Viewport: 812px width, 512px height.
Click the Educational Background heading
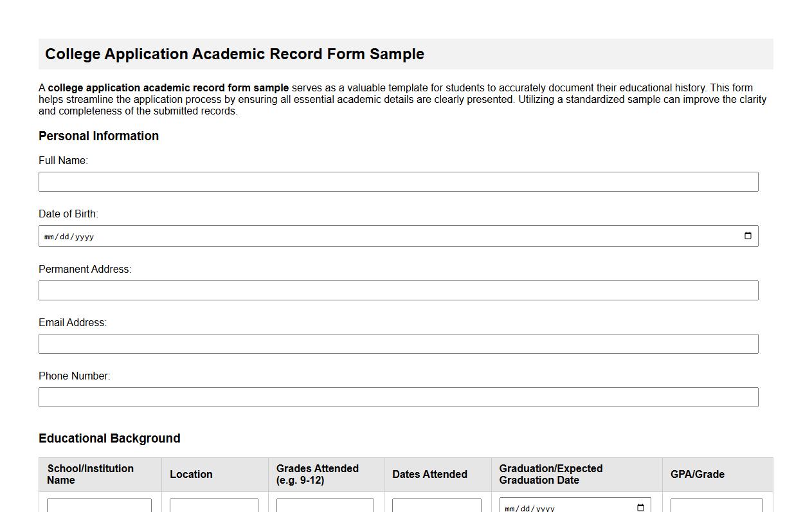pyautogui.click(x=109, y=438)
